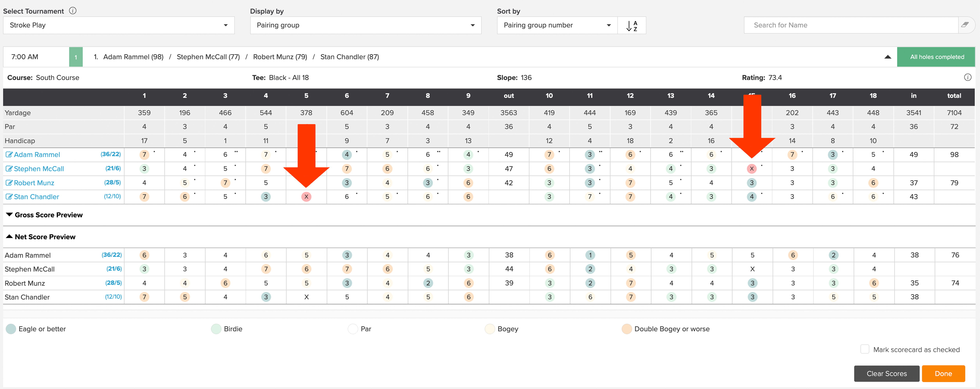Click the edit icon next to Stan Chandler
This screenshot has width=980, height=389.
click(x=9, y=197)
